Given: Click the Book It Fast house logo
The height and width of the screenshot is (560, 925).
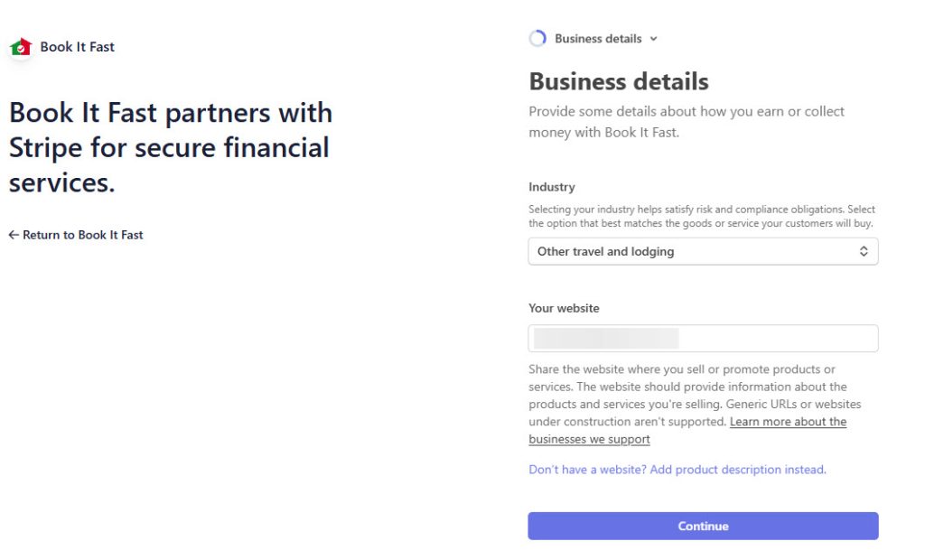Looking at the screenshot, I should click(x=20, y=47).
